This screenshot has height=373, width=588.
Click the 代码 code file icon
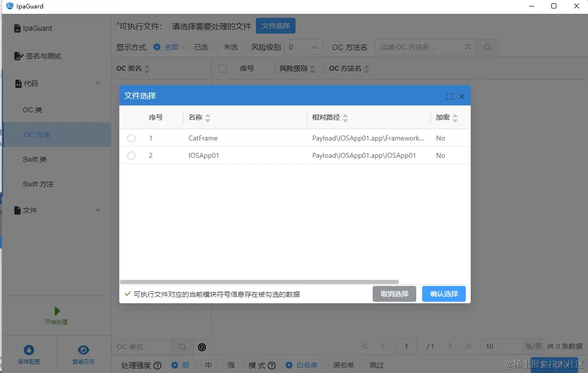[18, 84]
